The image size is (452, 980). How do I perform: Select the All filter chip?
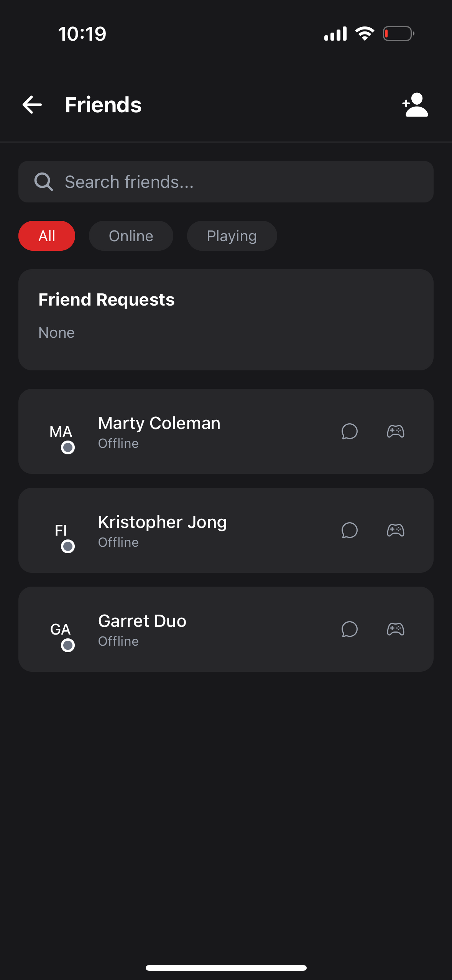(47, 236)
